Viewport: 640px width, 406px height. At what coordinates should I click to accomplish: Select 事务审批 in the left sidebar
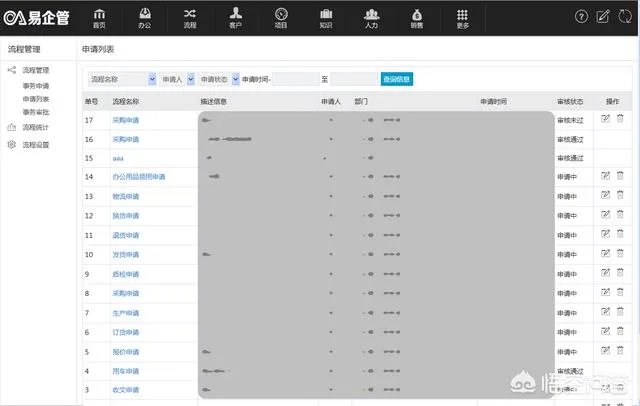[36, 112]
